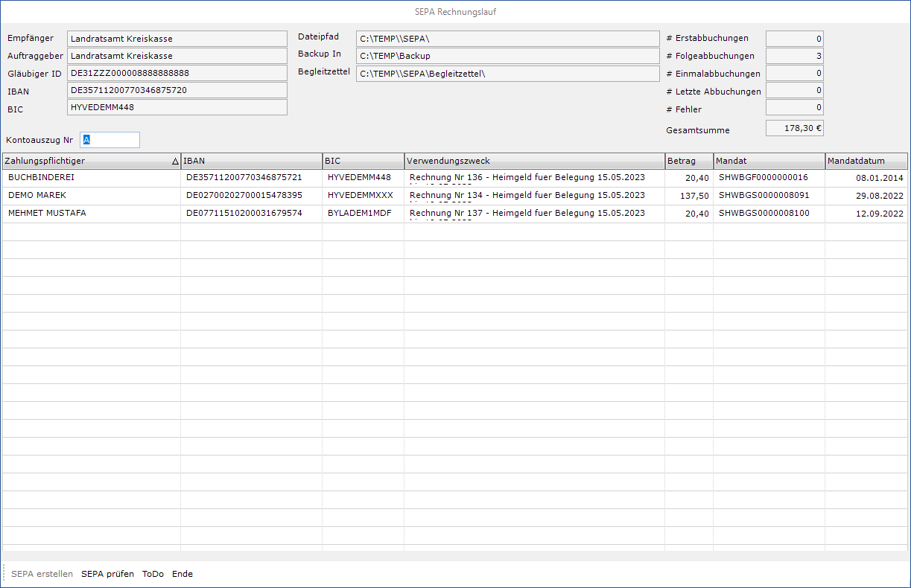Sort by Verwendungszweck column header
Image resolution: width=911 pixels, height=588 pixels.
[534, 161]
